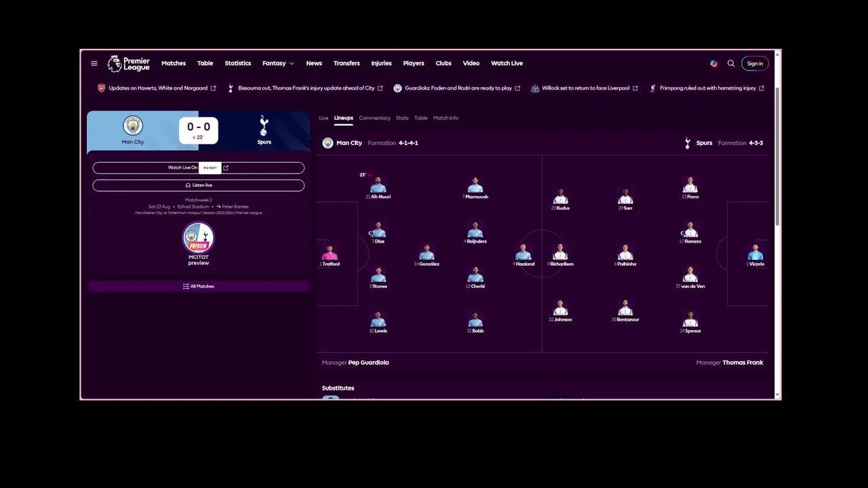
Task: Select Haaland's player icon on the pitch
Action: point(523,253)
